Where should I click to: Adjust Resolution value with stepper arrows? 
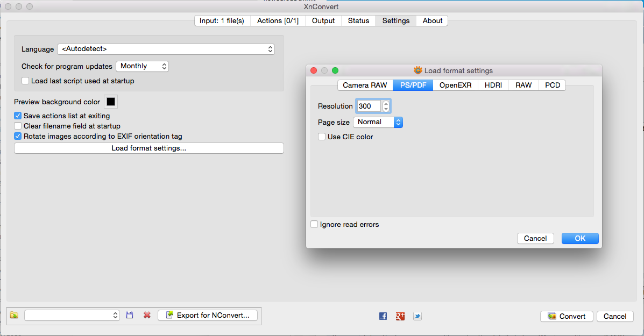(x=386, y=106)
